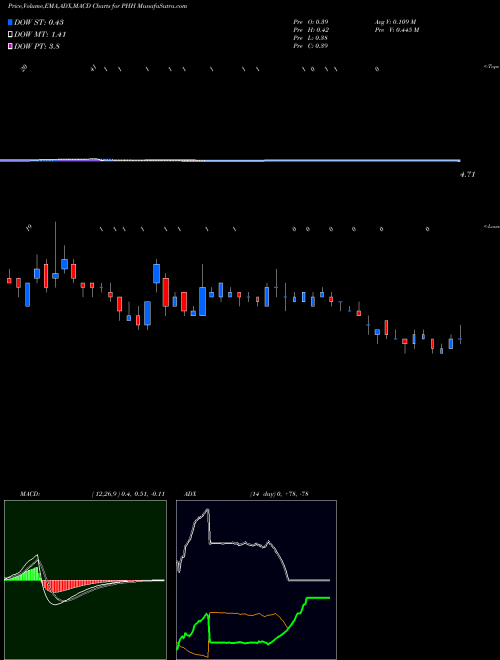
Task: Select the 'DOW ST: 0.43' legend text
Action: pos(39,22)
